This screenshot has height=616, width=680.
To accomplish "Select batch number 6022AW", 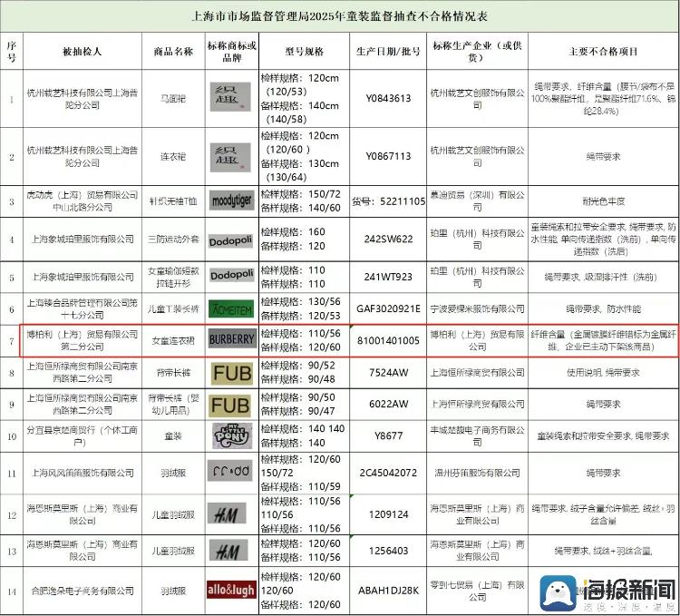I will [x=388, y=404].
